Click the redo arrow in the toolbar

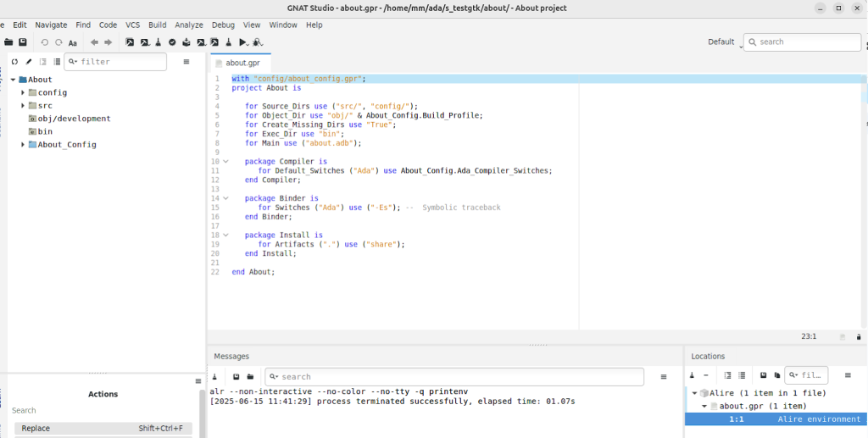point(58,42)
